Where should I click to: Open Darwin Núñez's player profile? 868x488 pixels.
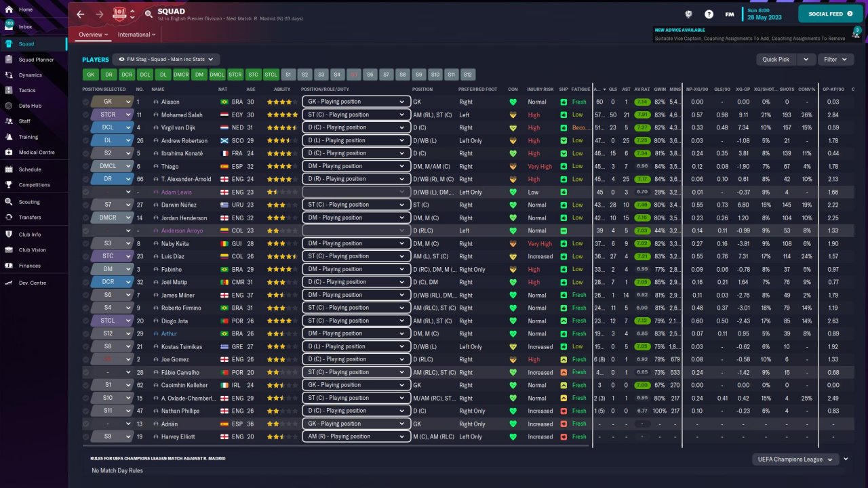point(179,205)
